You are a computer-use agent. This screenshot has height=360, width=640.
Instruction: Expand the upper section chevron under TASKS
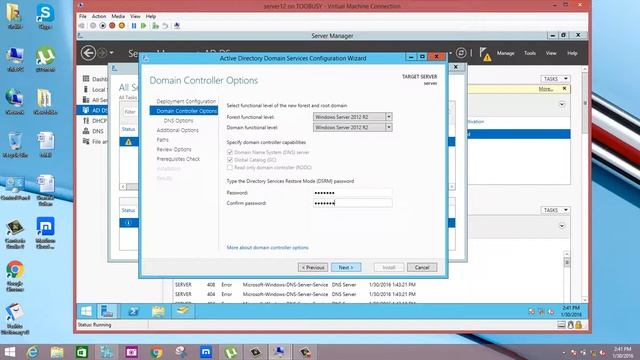pos(562,104)
